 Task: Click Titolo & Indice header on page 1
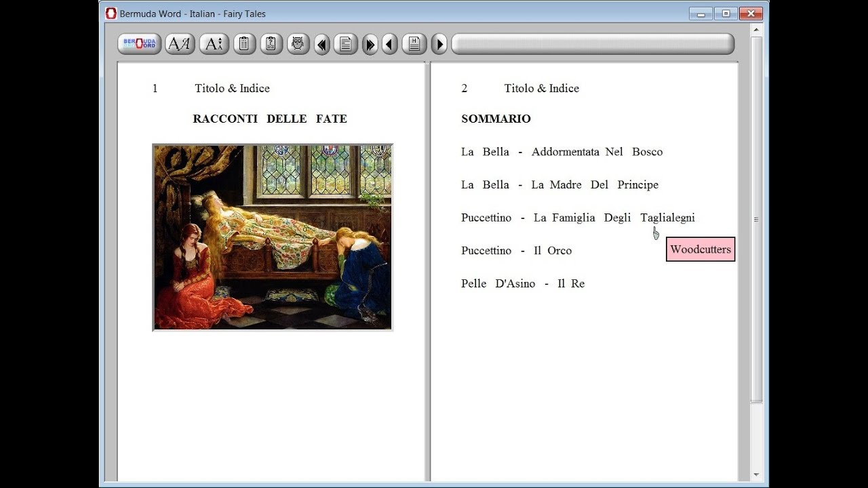pyautogui.click(x=232, y=88)
